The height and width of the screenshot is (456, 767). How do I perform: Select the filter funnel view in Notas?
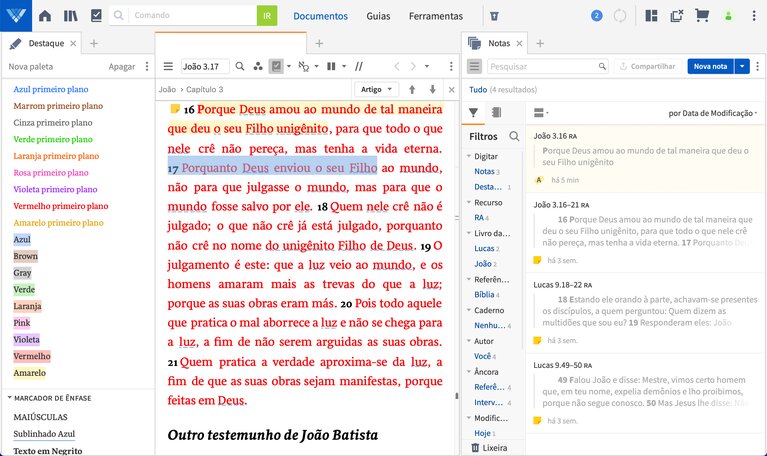click(473, 113)
